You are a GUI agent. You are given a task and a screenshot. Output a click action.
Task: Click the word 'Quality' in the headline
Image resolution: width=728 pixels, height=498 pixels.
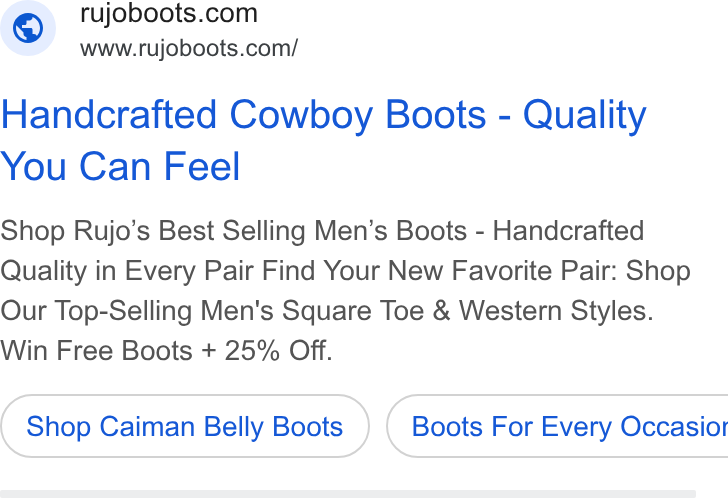click(585, 116)
